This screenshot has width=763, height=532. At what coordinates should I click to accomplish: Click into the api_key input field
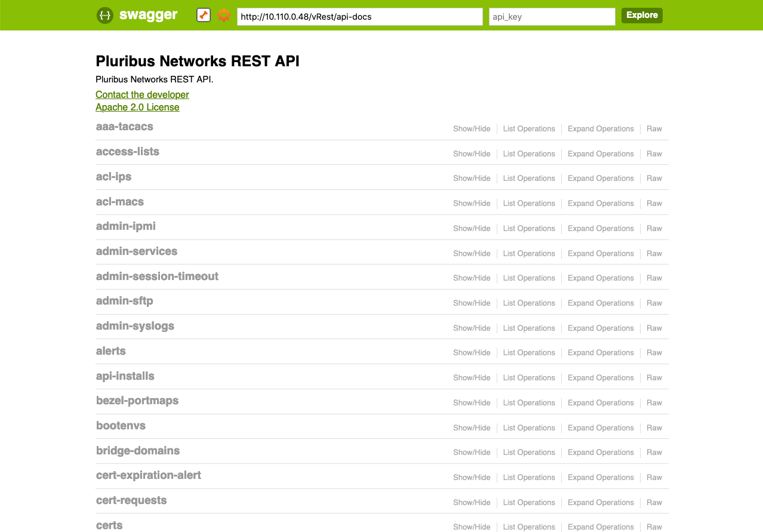pyautogui.click(x=552, y=17)
